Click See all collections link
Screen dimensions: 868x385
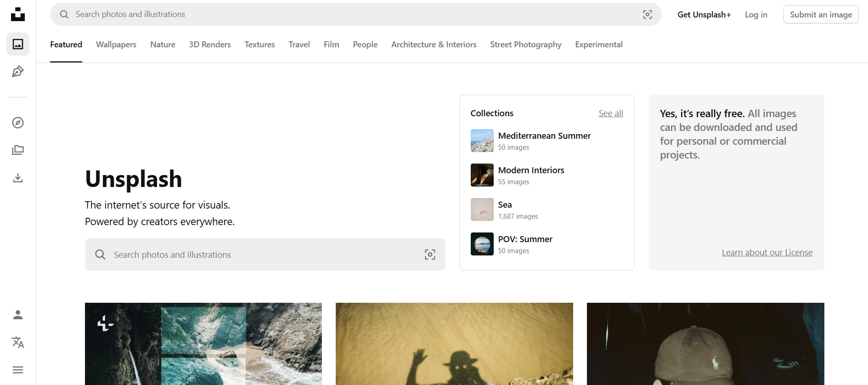(x=611, y=113)
